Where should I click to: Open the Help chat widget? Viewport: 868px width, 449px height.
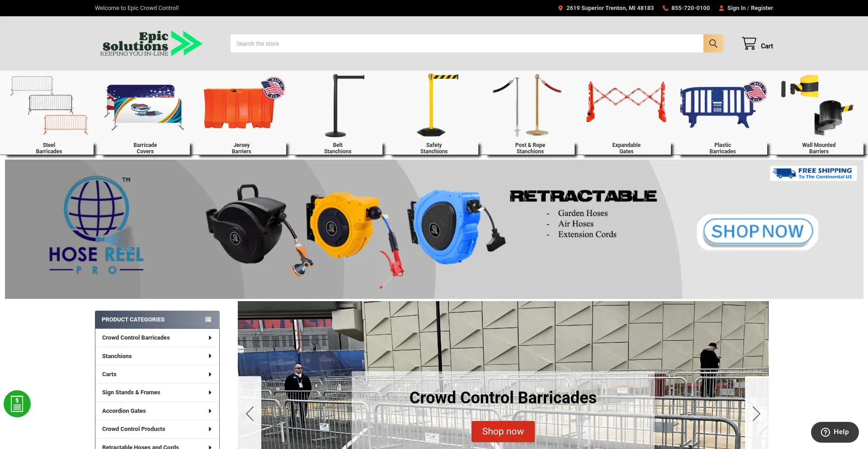[x=835, y=432]
